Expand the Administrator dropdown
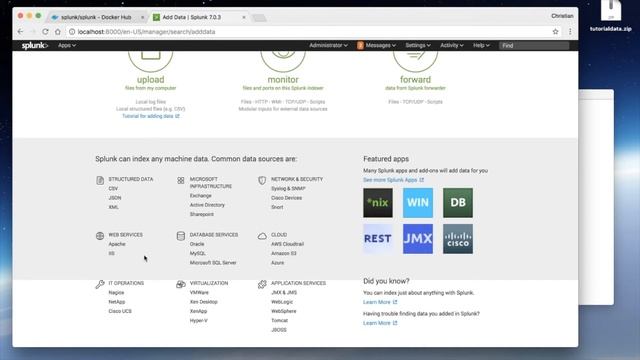The width and height of the screenshot is (640, 360). coord(328,45)
